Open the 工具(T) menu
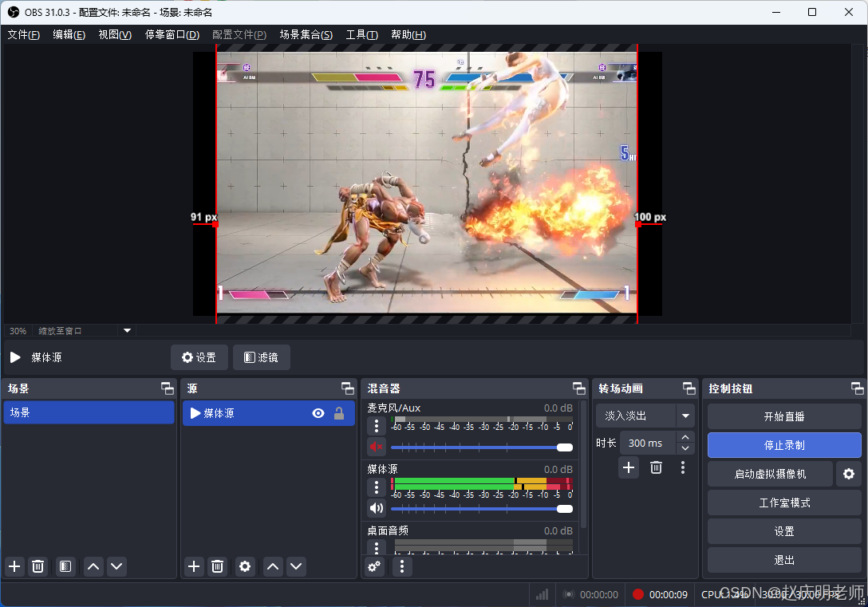 coord(362,35)
